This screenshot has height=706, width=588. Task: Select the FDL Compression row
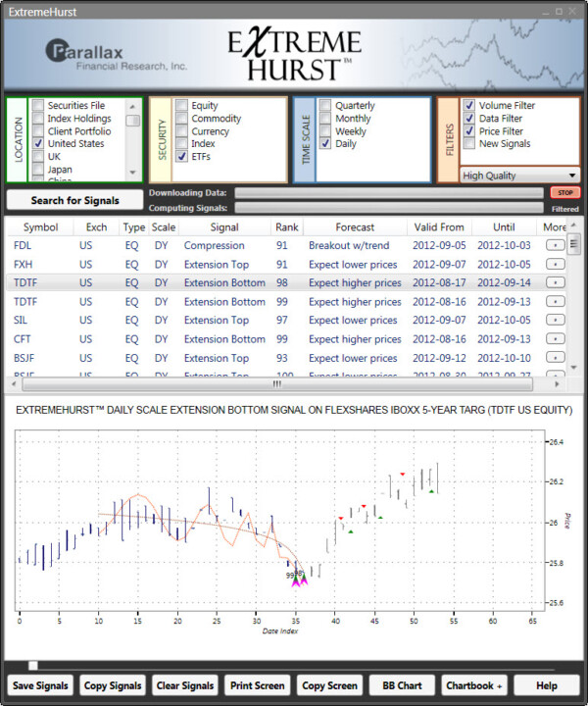pos(286,245)
